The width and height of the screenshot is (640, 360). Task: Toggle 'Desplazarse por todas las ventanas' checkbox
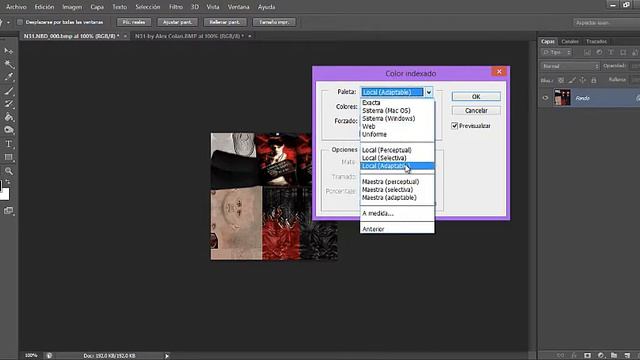coord(20,22)
